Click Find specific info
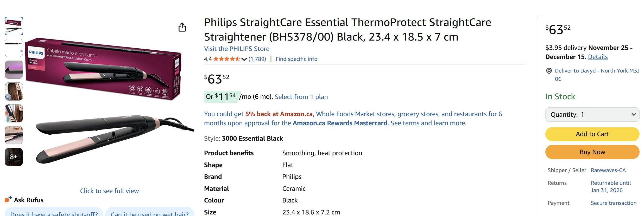 [296, 59]
